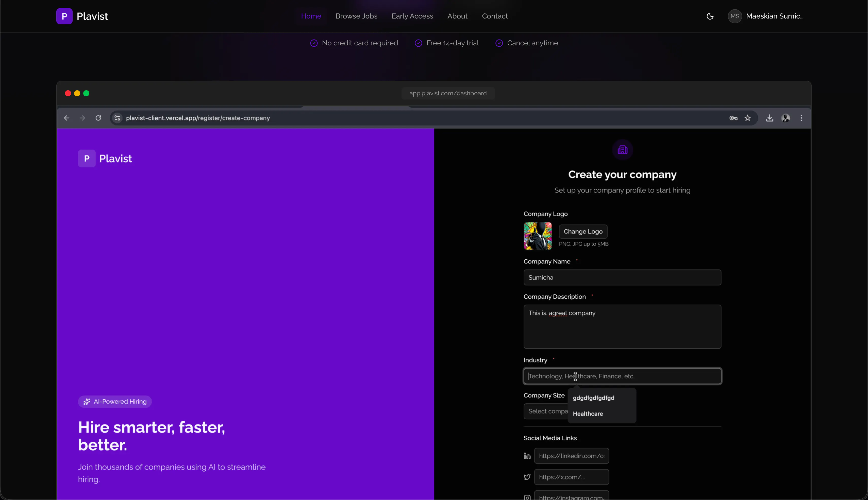Open the three-dot browser menu

tap(801, 118)
